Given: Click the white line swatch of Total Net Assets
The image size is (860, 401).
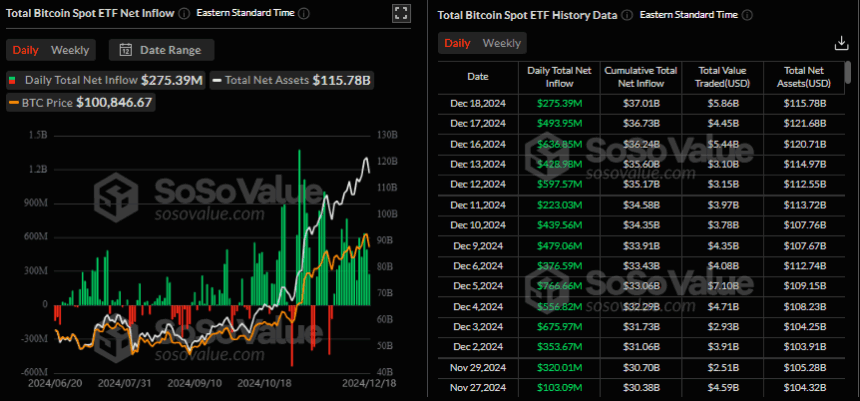Looking at the screenshot, I should point(217,81).
